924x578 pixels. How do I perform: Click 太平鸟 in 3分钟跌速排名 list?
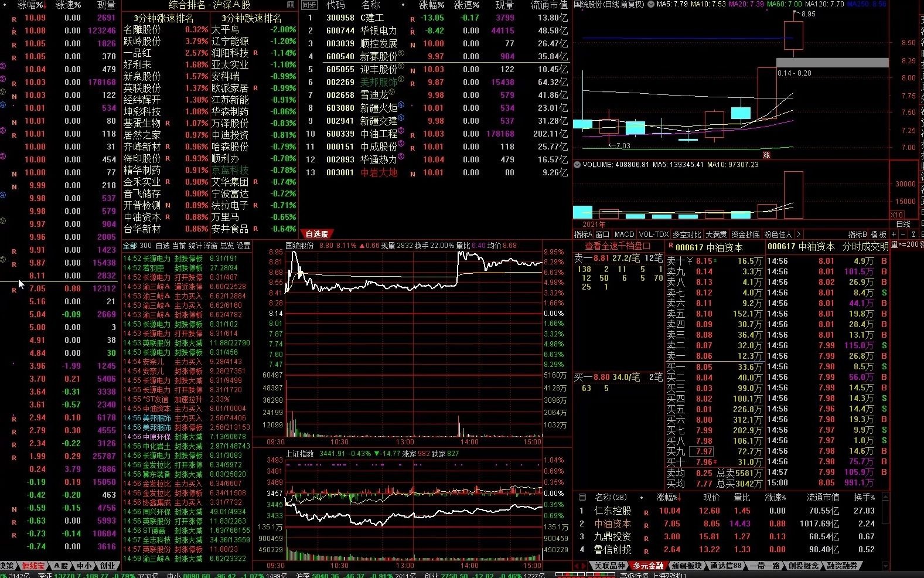tap(226, 29)
